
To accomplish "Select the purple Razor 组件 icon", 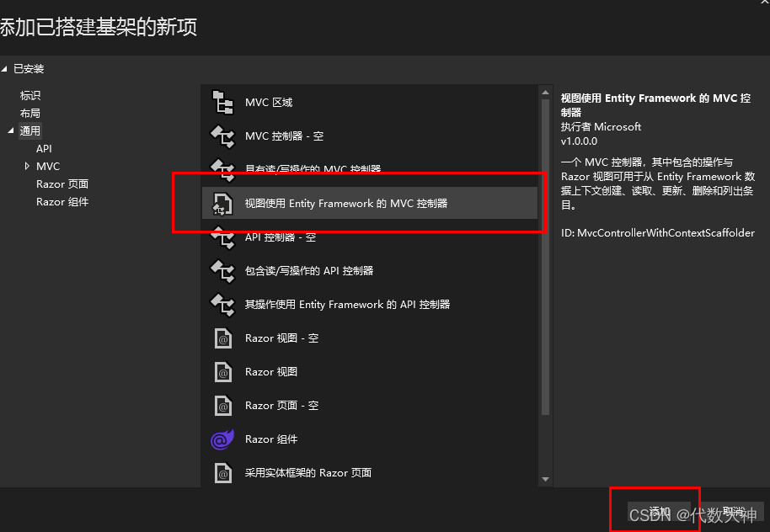I will (222, 439).
